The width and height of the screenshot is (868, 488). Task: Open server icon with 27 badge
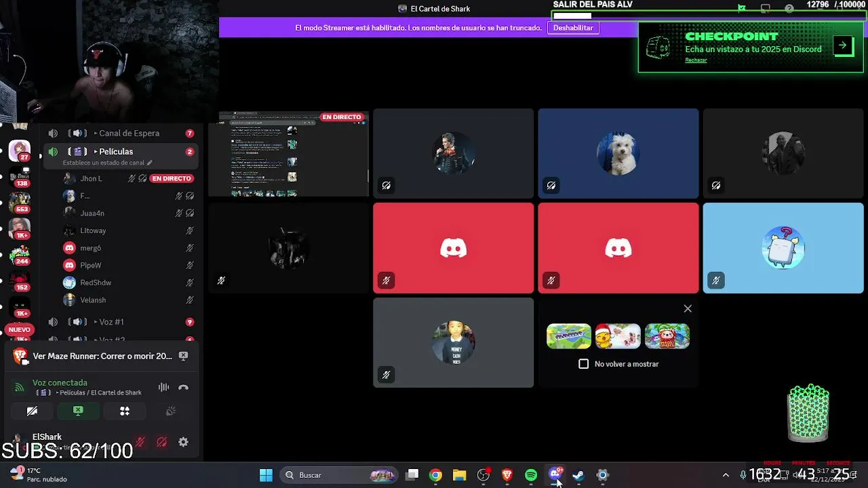point(19,150)
